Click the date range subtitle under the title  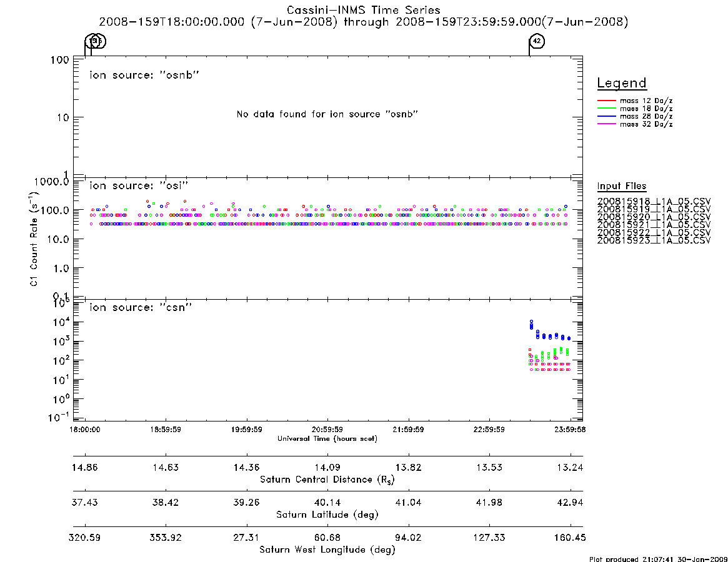364,22
